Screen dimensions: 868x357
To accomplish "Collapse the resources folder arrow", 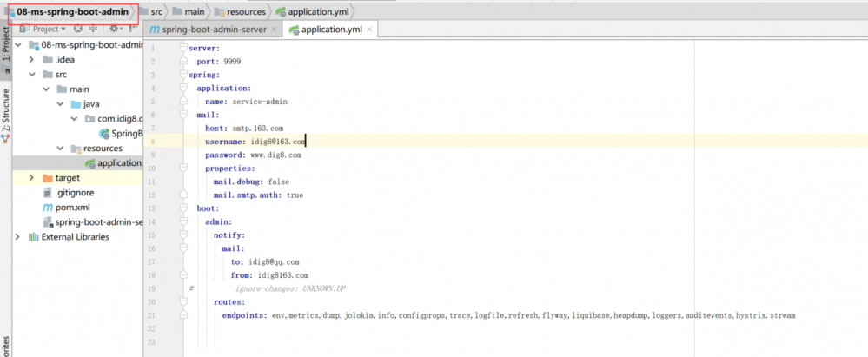I will pyautogui.click(x=60, y=149).
